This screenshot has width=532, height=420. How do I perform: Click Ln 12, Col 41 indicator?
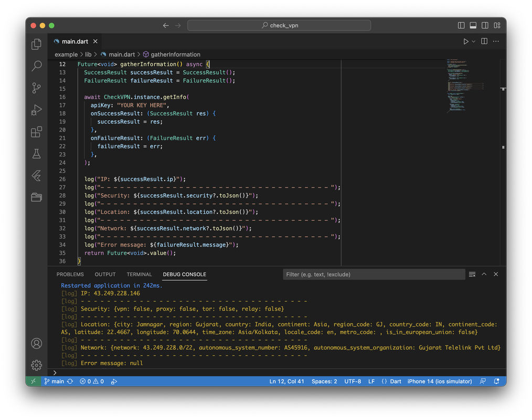click(286, 381)
